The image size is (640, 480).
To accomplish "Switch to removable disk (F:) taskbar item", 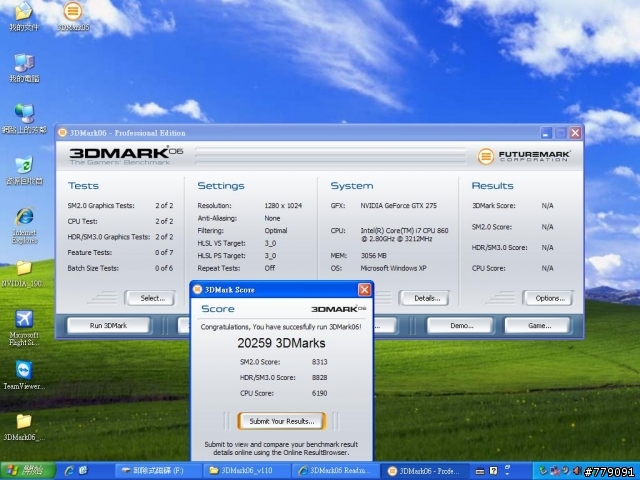I will 158,471.
